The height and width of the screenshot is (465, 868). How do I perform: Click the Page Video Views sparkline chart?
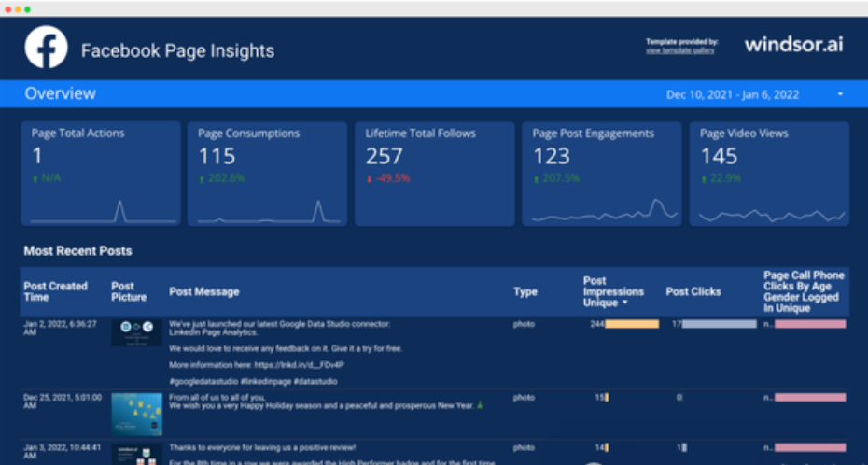(x=772, y=215)
